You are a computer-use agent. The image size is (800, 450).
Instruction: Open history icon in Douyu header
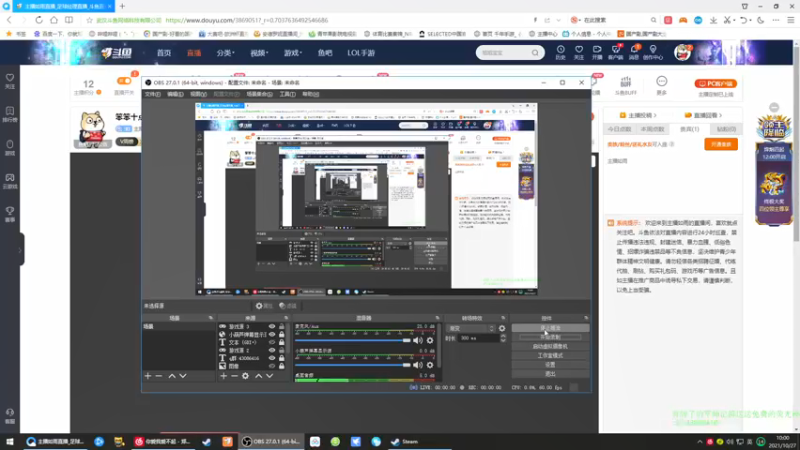pos(560,52)
